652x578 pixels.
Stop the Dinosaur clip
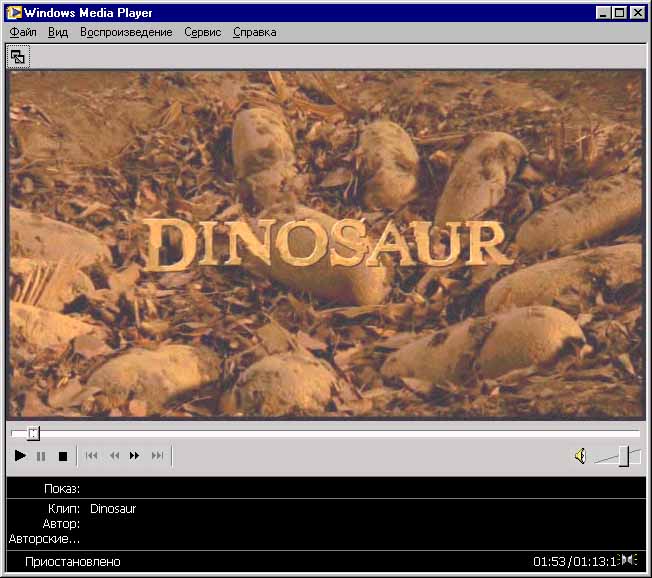(x=63, y=456)
